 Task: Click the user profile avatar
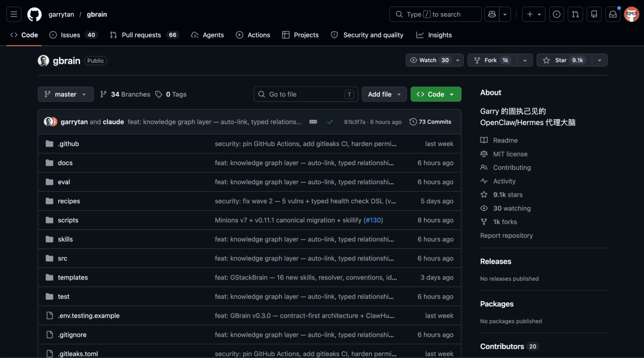[631, 14]
